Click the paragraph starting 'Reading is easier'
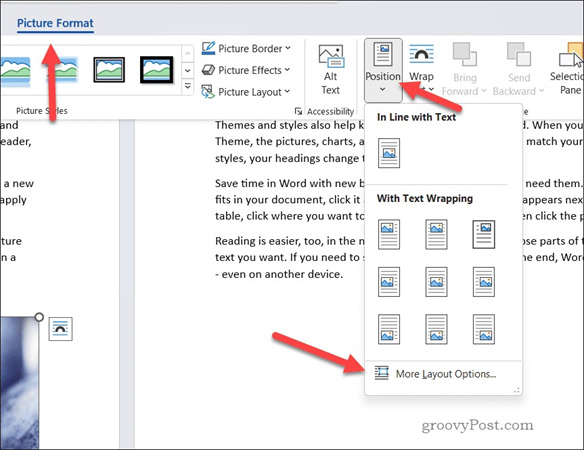 click(289, 257)
